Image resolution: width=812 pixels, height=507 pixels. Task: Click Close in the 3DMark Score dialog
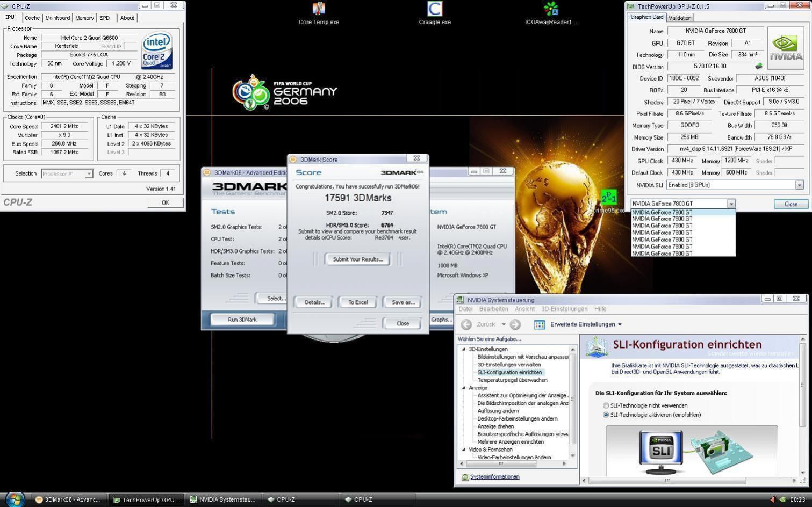pyautogui.click(x=403, y=324)
